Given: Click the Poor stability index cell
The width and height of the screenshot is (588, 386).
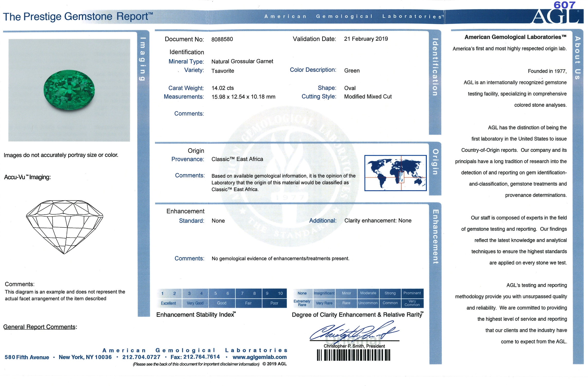Looking at the screenshot, I should pos(274,303).
